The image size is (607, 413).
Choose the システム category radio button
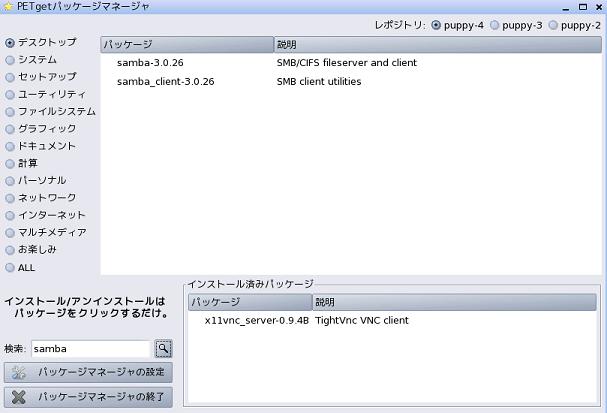[x=10, y=60]
